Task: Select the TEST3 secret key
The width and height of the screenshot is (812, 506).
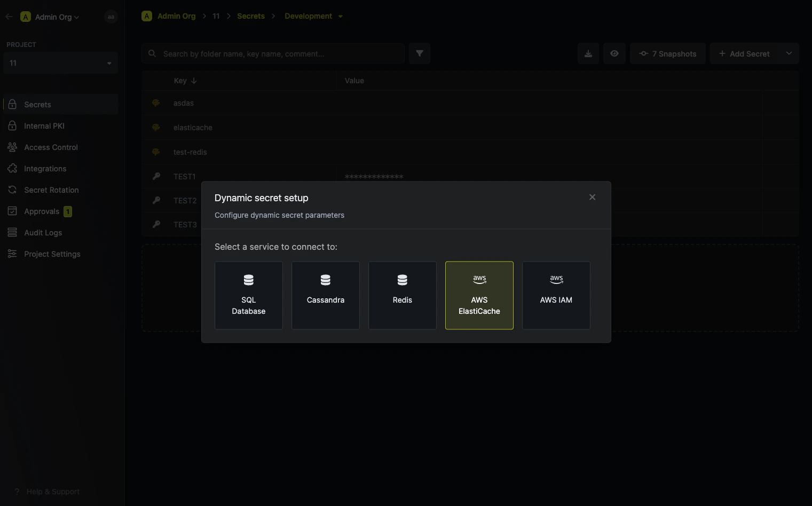Action: coord(185,224)
